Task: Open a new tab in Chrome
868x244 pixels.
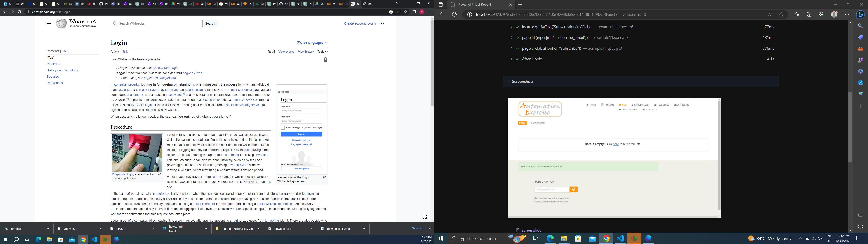Action: pos(378,4)
